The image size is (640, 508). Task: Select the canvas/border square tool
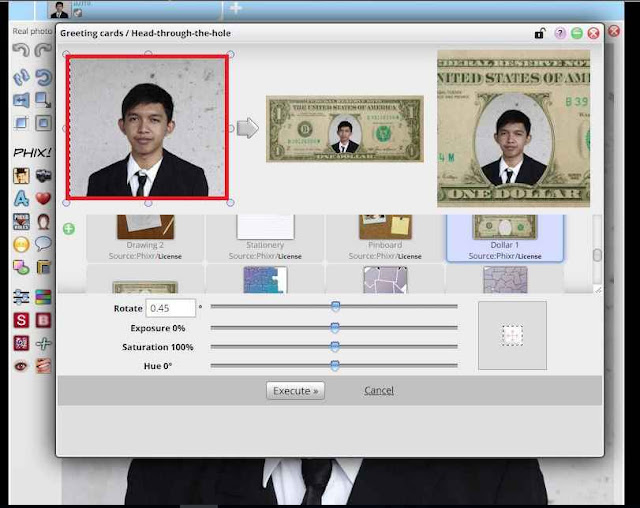tap(43, 122)
